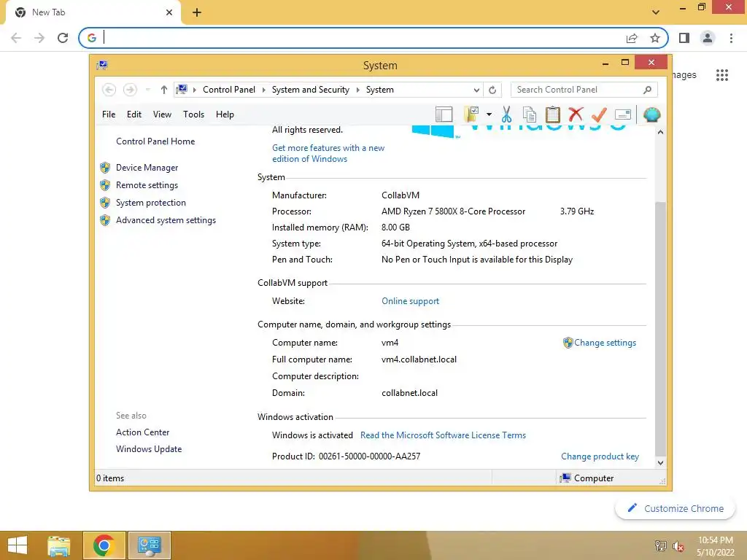
Task: Open address bar history dropdown
Action: 476,90
